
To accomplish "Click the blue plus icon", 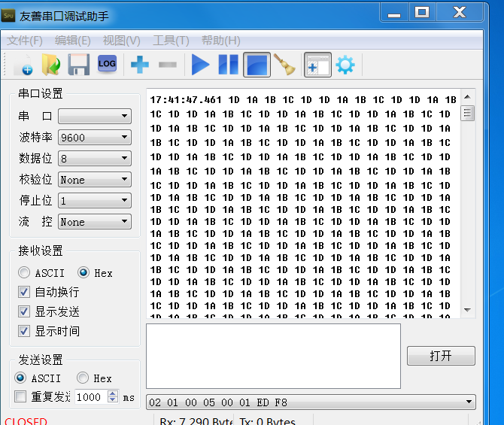I will (140, 65).
